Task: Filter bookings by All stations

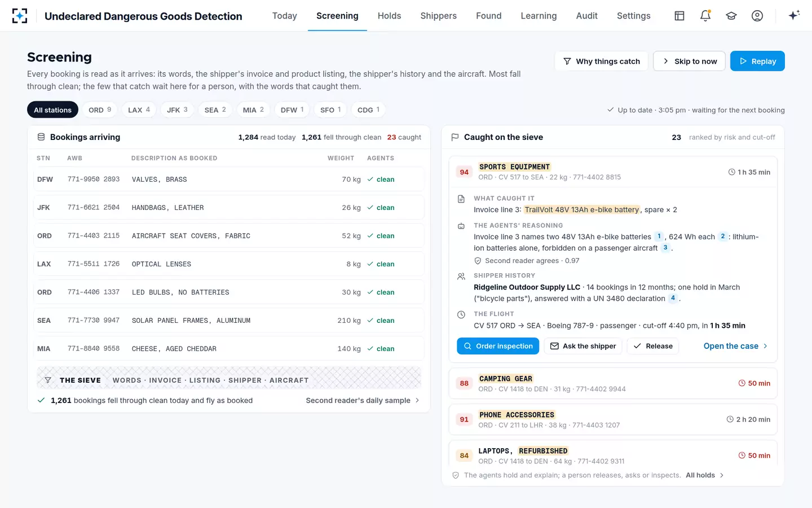Action: (52, 110)
